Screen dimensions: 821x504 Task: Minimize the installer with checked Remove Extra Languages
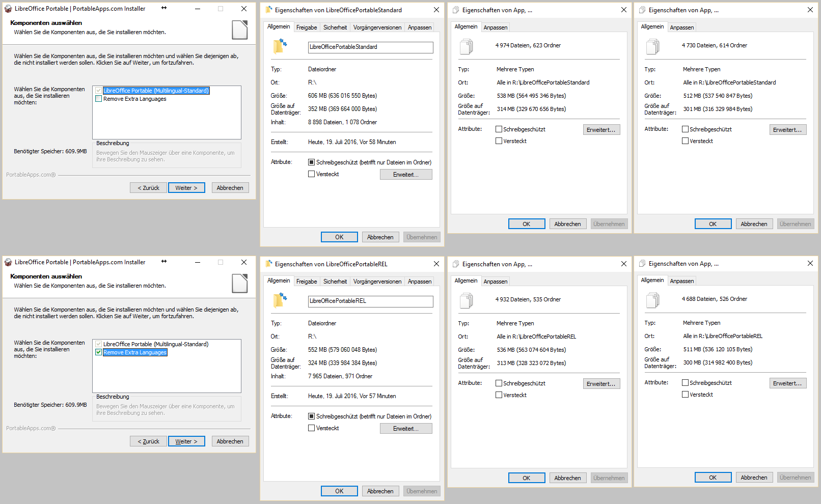(x=198, y=262)
